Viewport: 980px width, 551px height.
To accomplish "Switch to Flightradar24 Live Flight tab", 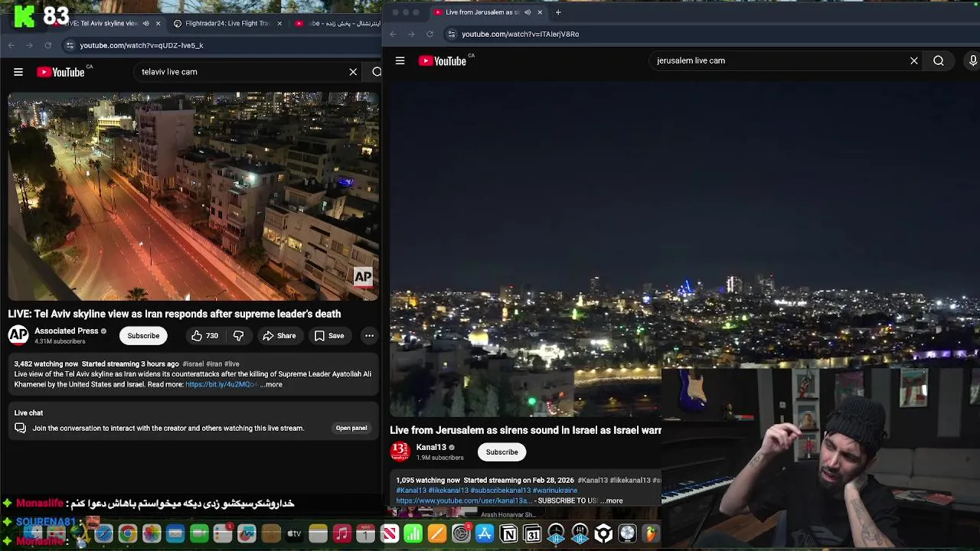I will coord(228,23).
